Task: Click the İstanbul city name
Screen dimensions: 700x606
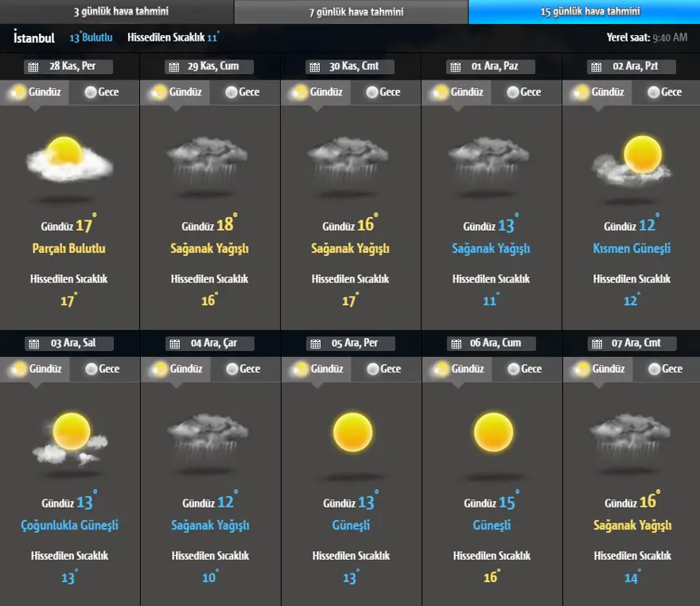Action: pos(34,37)
